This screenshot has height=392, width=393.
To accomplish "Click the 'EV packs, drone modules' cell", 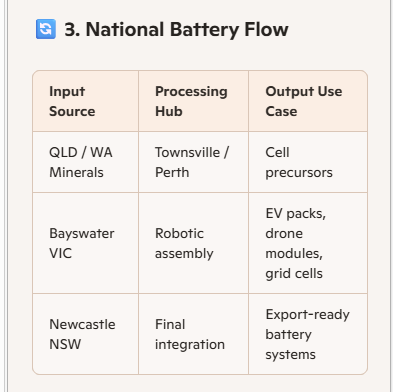I will coord(308,243).
